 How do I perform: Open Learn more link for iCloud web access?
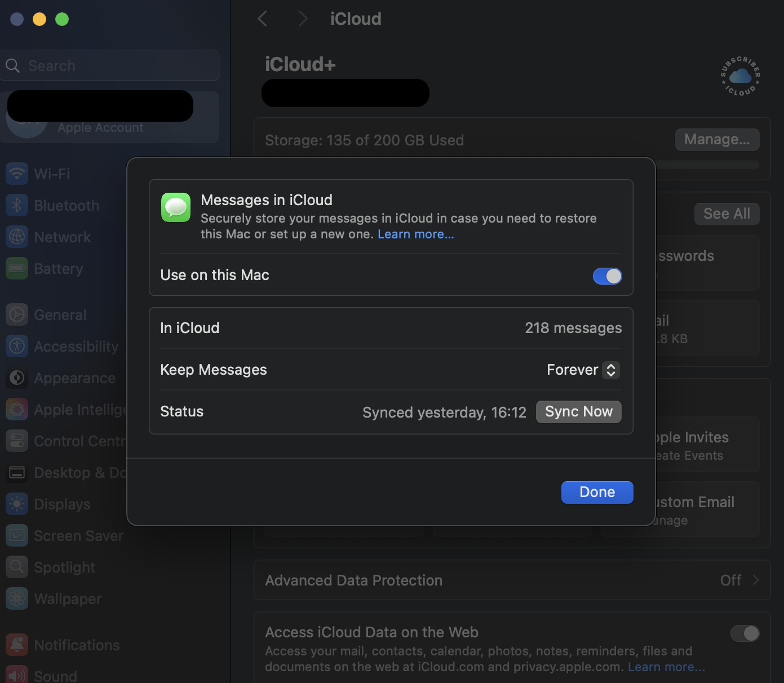tap(667, 667)
